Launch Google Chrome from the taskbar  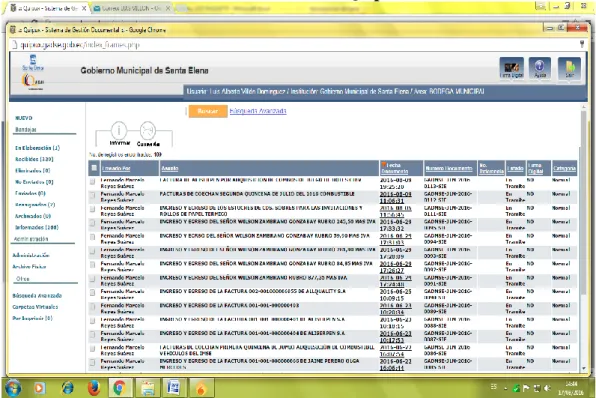click(x=120, y=388)
